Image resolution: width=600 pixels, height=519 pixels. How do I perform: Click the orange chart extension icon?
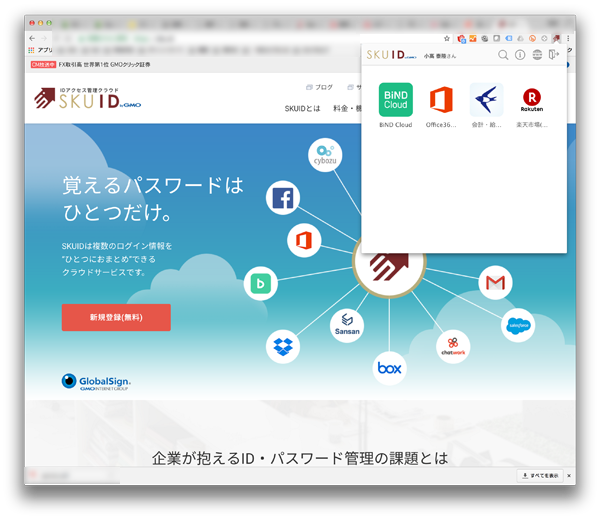[473, 38]
